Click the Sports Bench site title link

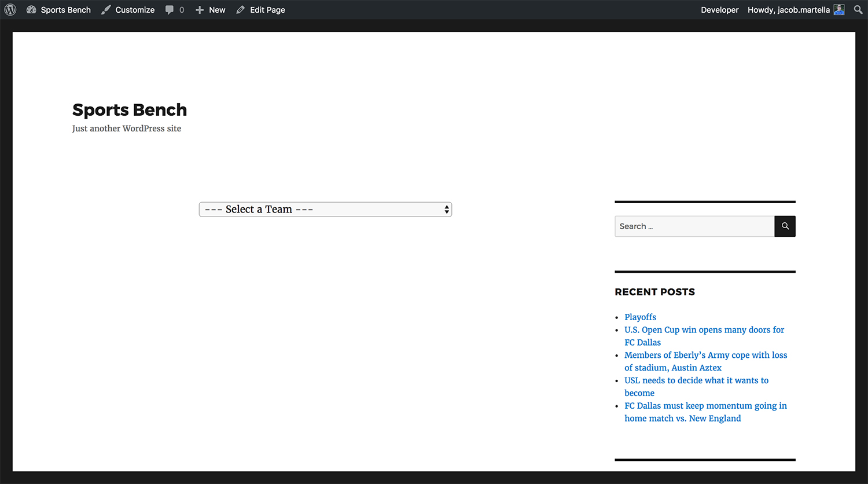coord(130,110)
